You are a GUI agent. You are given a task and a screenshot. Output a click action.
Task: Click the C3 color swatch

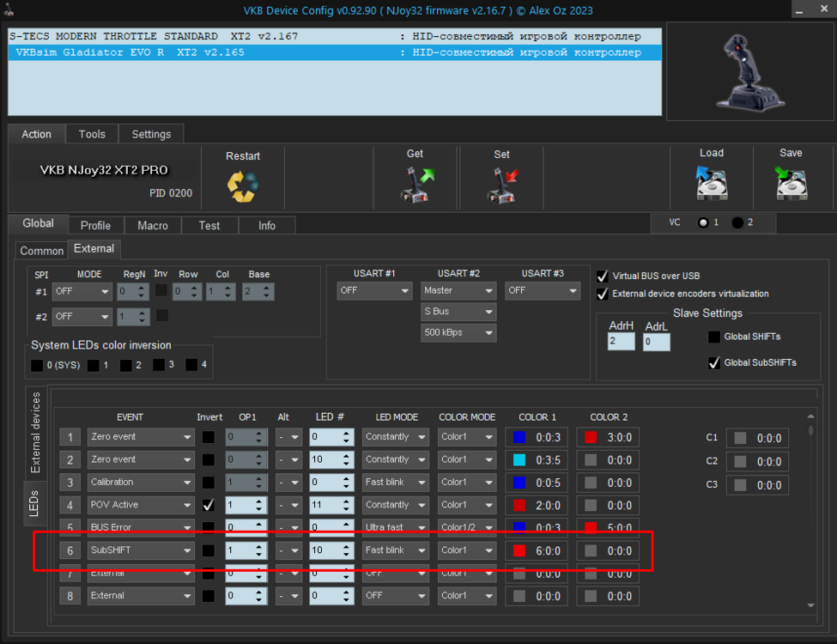click(740, 485)
